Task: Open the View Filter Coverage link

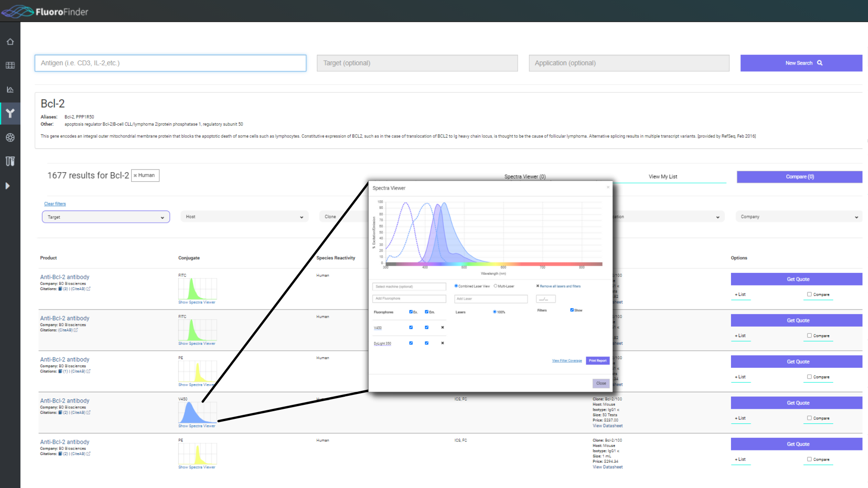Action: click(566, 361)
